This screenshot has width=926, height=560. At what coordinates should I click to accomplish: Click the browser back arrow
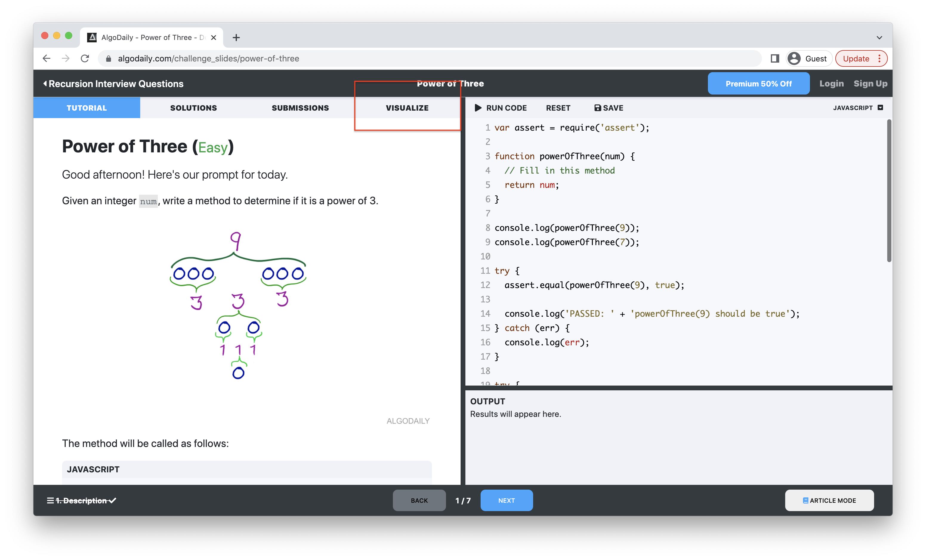point(47,58)
